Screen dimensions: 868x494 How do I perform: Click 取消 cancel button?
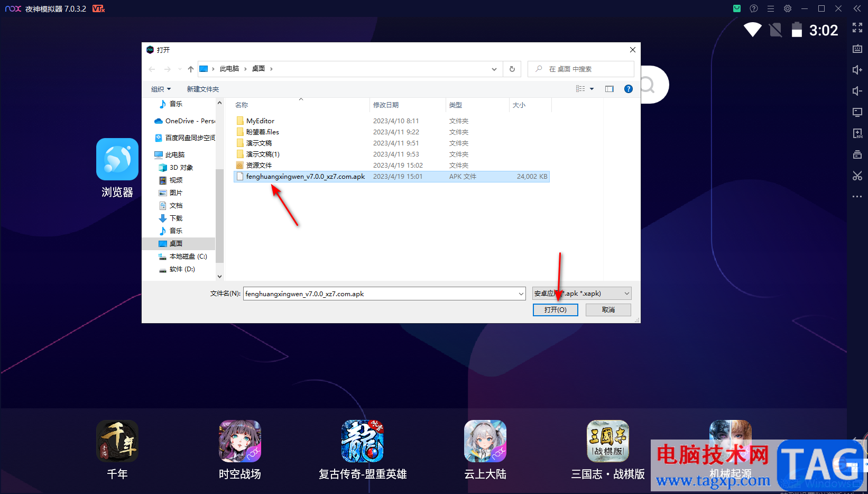pos(608,310)
